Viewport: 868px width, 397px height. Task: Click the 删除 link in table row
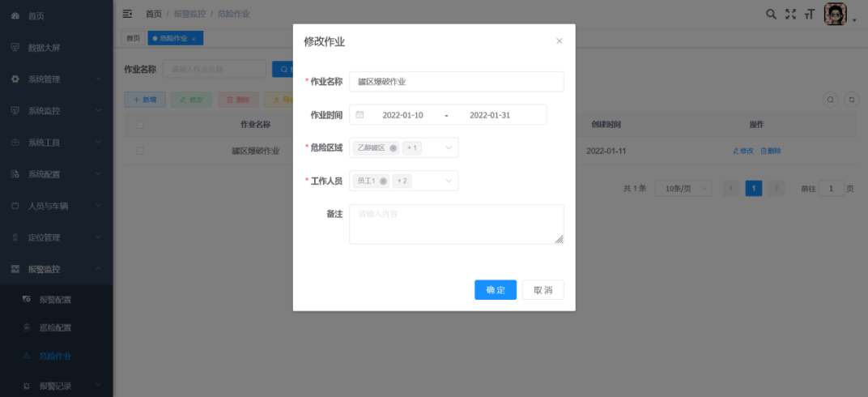point(771,151)
